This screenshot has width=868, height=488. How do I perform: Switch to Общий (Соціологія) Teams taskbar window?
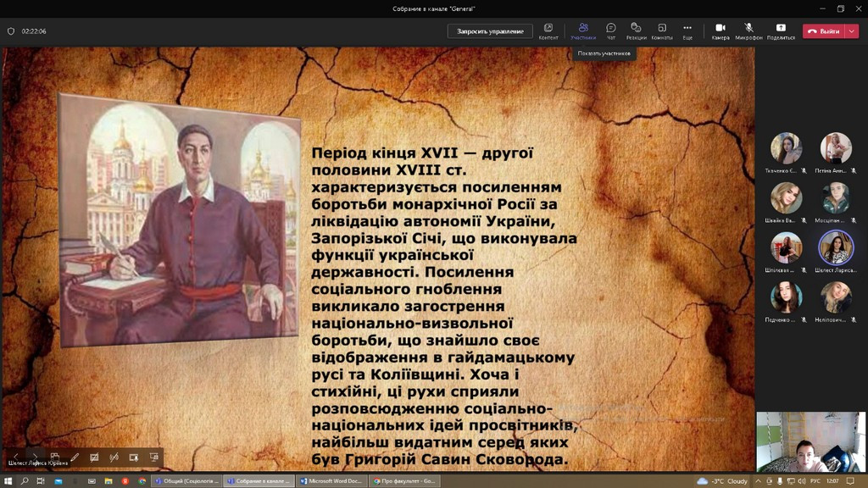click(x=186, y=481)
